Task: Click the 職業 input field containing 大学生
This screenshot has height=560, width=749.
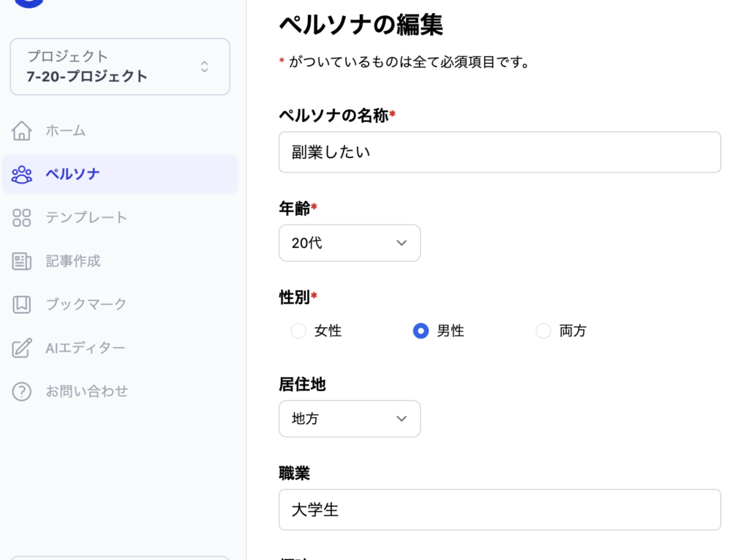Action: (500, 510)
